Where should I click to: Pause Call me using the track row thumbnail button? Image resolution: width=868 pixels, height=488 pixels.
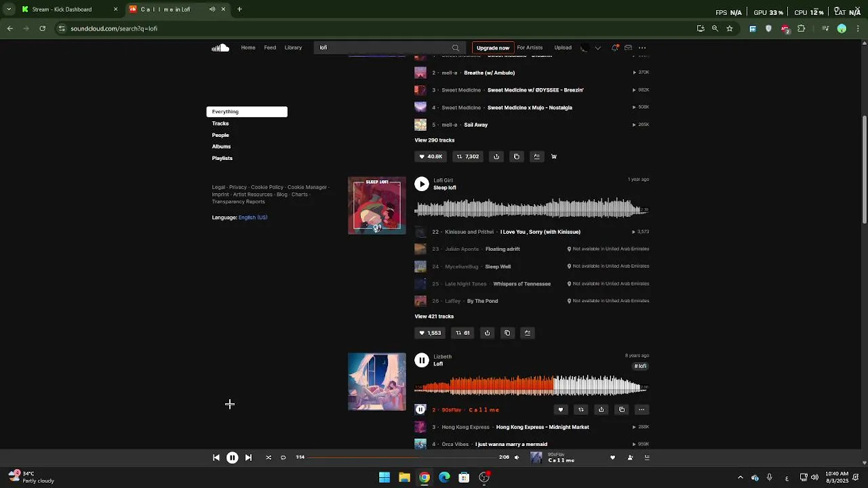pos(420,409)
